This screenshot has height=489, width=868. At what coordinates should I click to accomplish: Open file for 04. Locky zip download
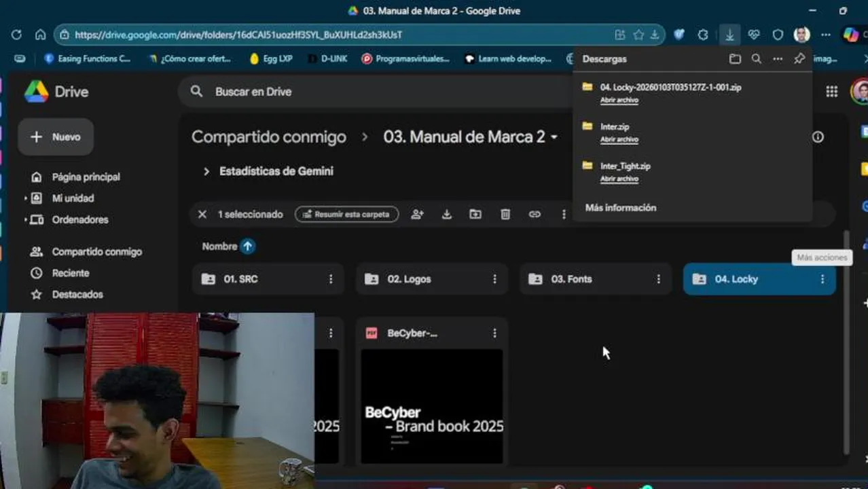(x=619, y=101)
